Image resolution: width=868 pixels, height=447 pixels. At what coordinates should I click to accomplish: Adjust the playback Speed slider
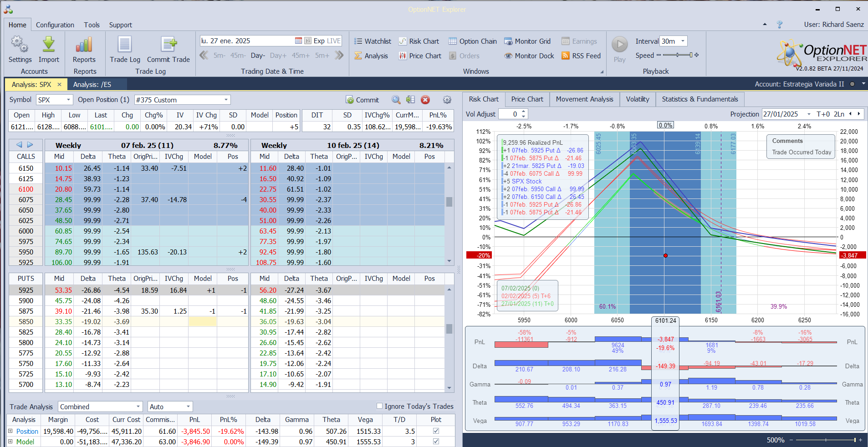coord(678,55)
